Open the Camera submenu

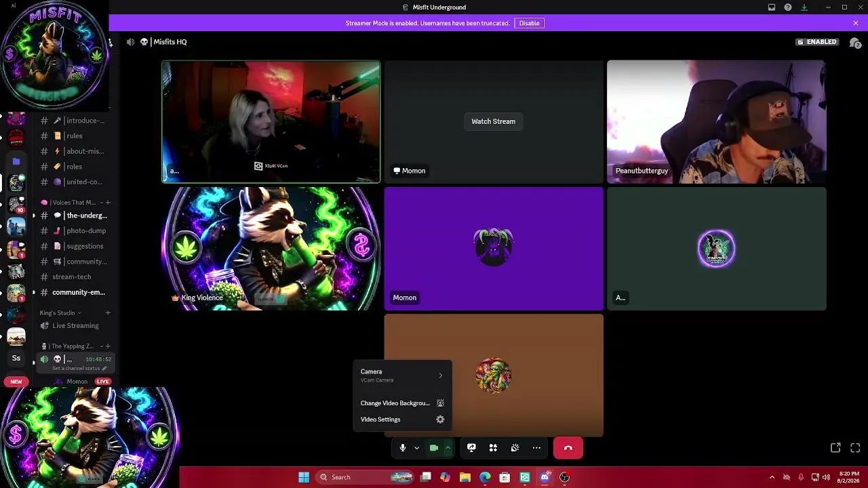click(x=402, y=375)
